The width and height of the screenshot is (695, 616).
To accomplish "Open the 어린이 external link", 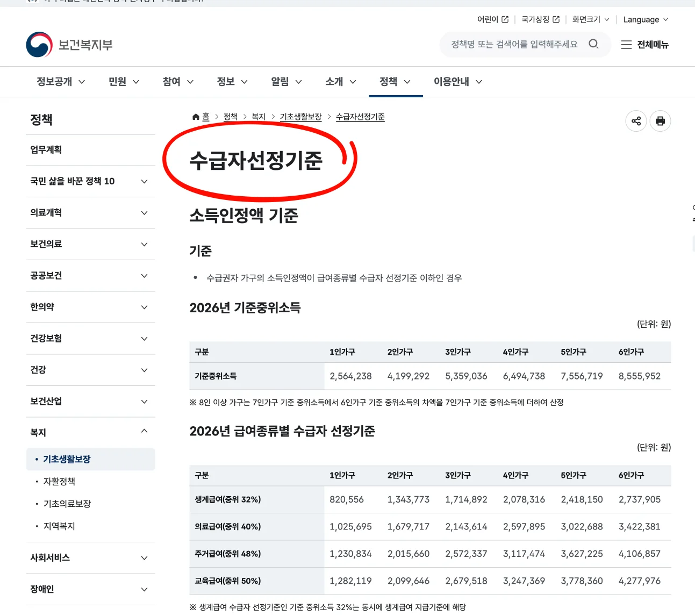I will coord(493,19).
